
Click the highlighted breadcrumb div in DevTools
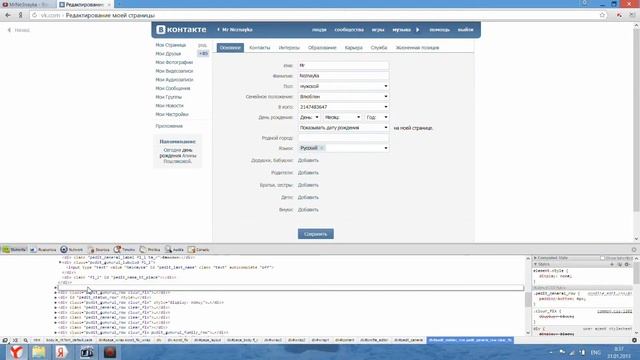click(470, 340)
